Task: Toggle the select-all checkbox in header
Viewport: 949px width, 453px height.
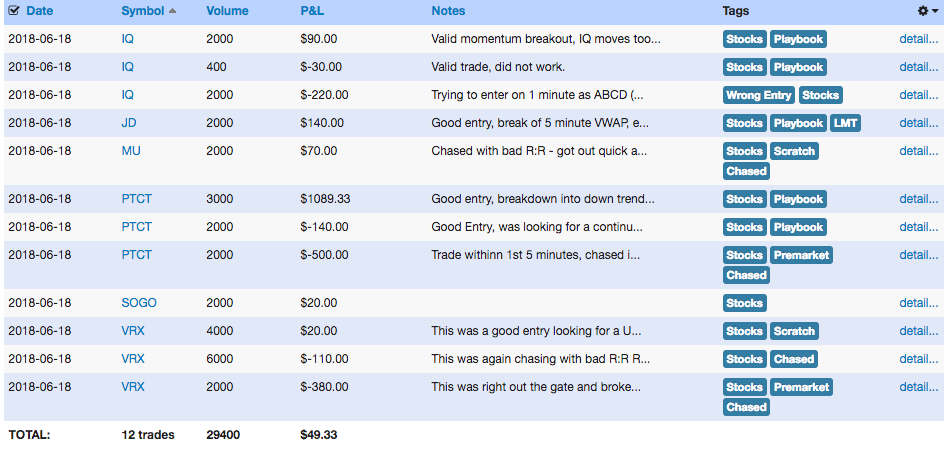Action: 14,11
